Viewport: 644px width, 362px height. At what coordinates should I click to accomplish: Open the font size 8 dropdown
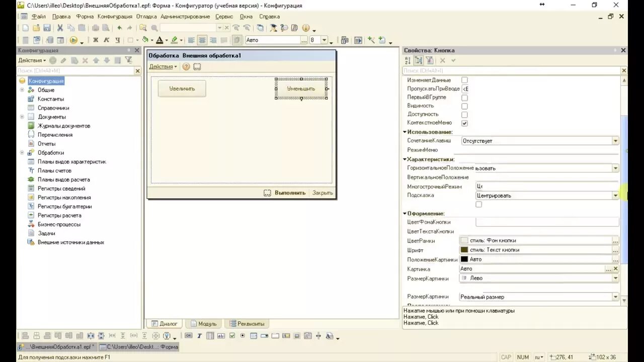point(324,40)
